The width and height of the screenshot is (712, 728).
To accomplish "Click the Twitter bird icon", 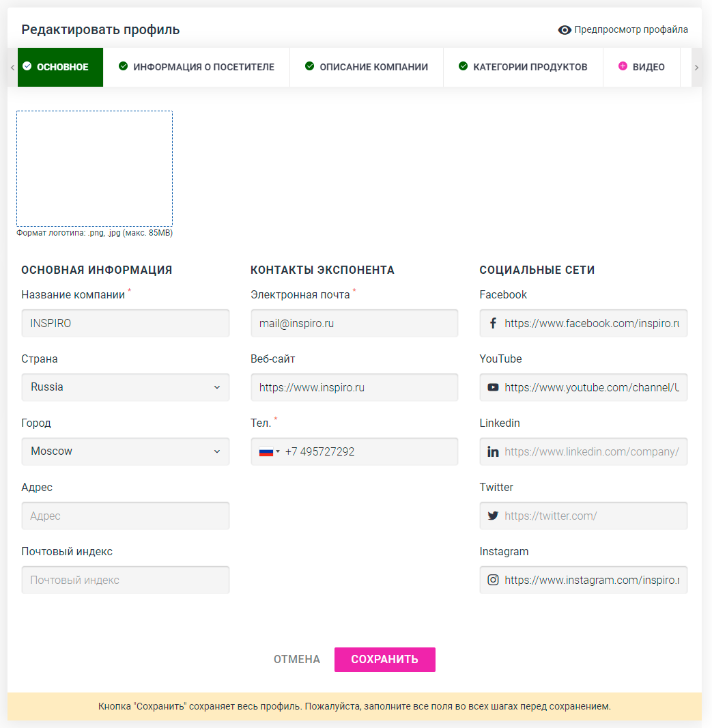I will [x=493, y=516].
